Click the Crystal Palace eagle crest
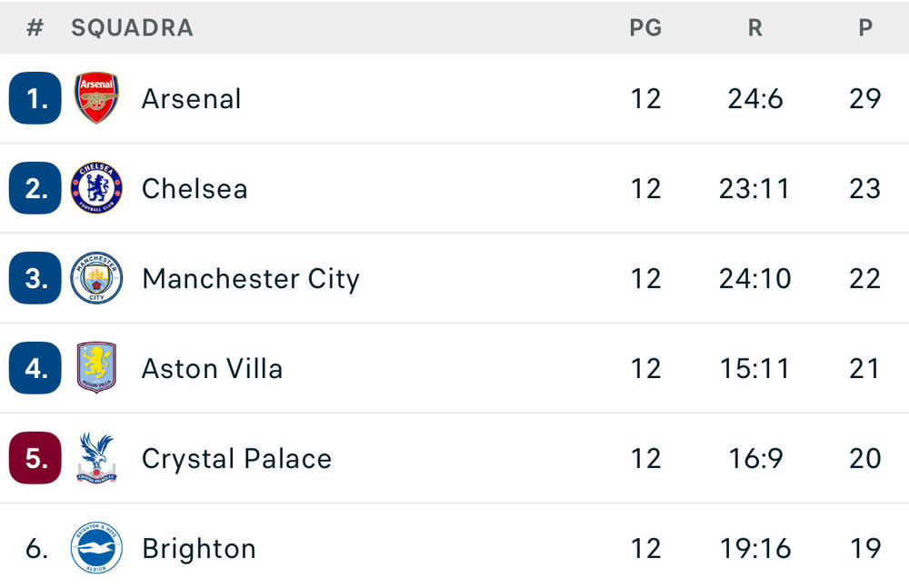This screenshot has height=588, width=909. tap(96, 458)
